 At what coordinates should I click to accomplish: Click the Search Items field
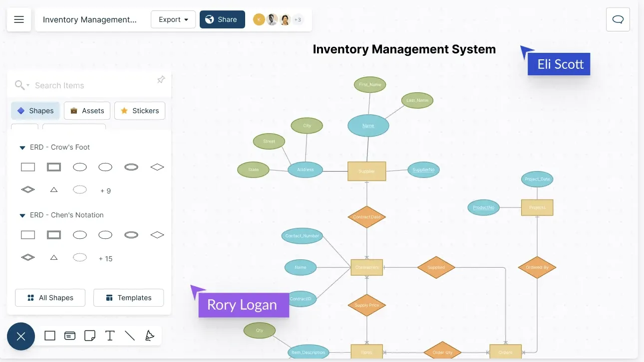(90, 85)
